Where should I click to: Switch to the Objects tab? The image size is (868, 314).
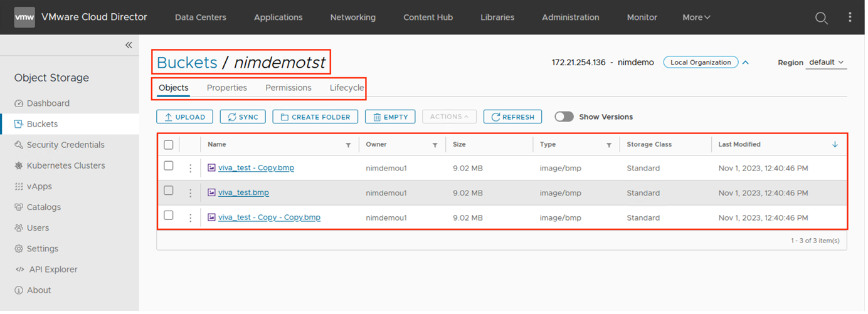pyautogui.click(x=174, y=88)
